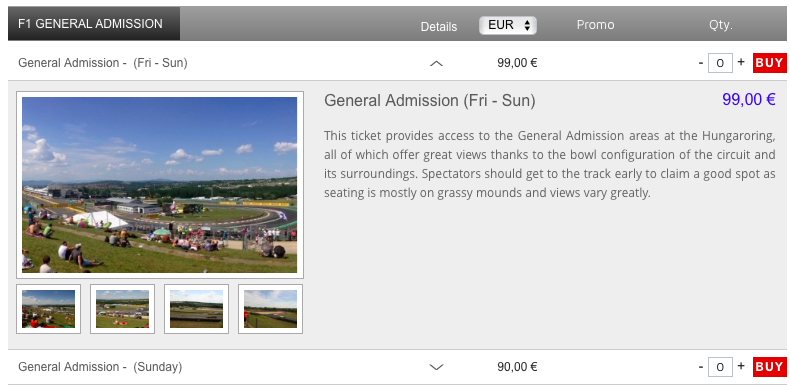This screenshot has width=790, height=385.
Task: Buy the Sunday General Admission ticket
Action: [x=769, y=367]
